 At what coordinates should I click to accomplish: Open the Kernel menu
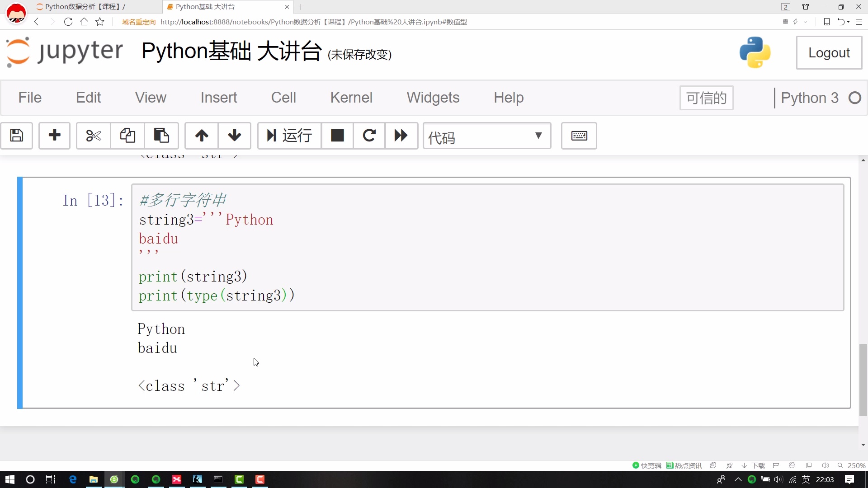click(x=351, y=97)
